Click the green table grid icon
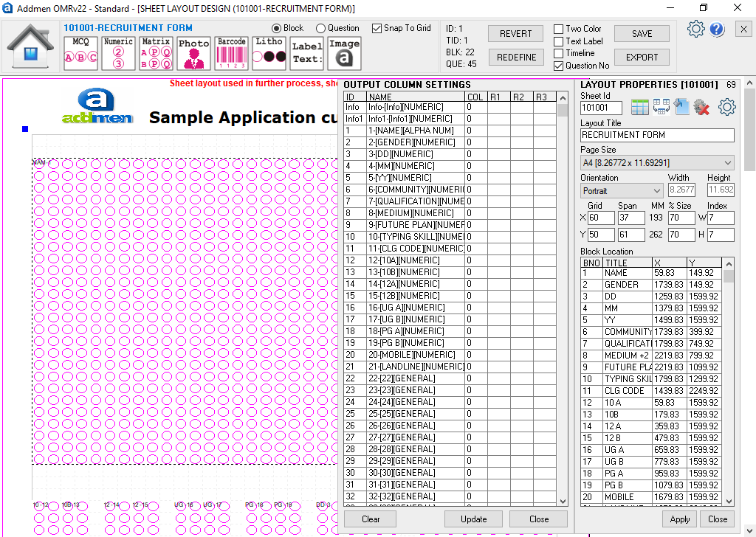 click(x=640, y=107)
